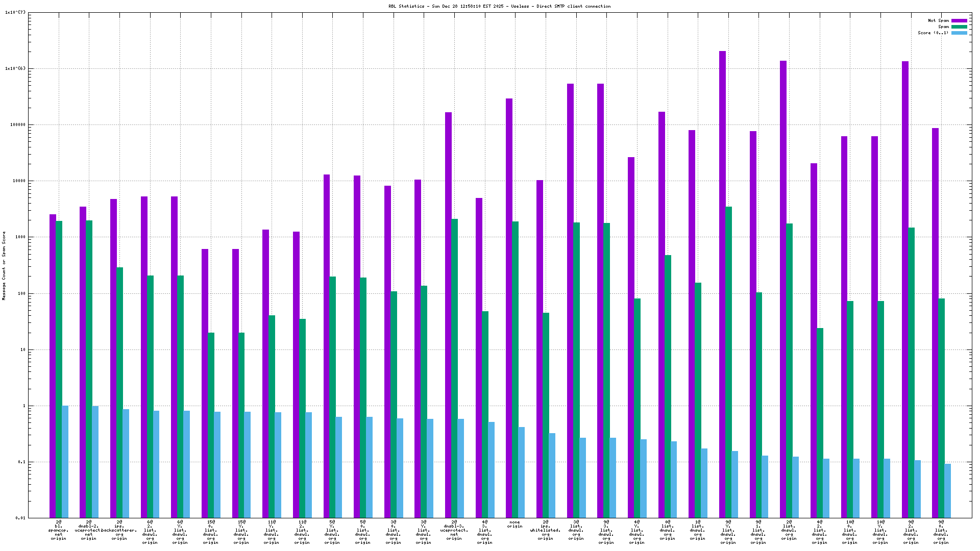The width and height of the screenshot is (980, 551).
Task: Click the bl.spamcop.net origin label
Action: [x=58, y=530]
